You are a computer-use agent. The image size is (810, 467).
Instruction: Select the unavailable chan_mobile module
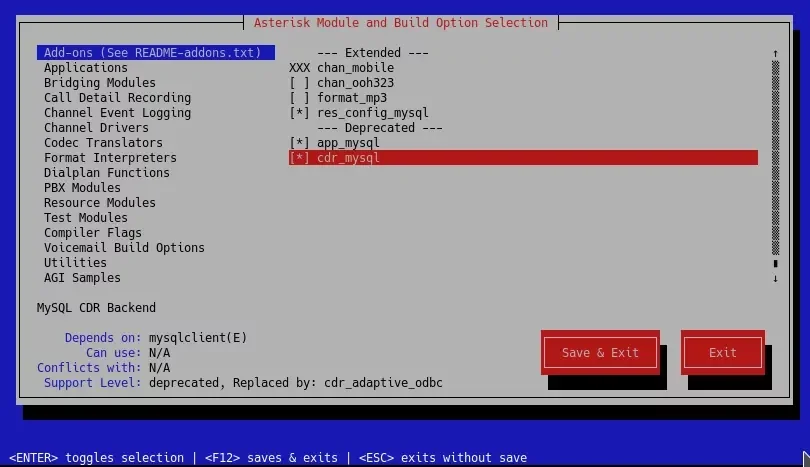[341, 68]
